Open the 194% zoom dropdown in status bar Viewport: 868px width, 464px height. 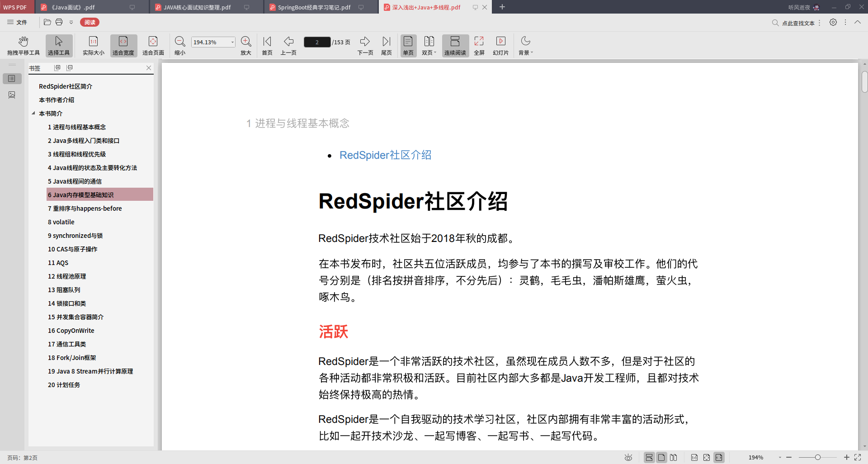click(x=780, y=458)
